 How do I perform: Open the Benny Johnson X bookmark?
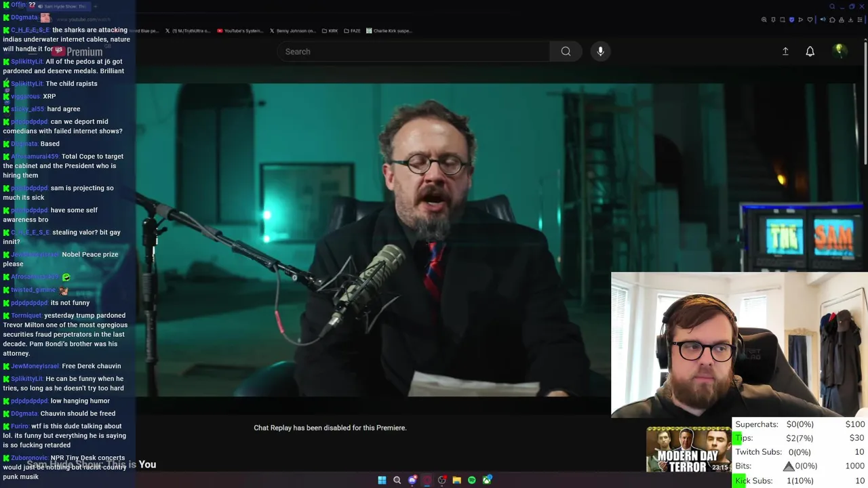[293, 30]
